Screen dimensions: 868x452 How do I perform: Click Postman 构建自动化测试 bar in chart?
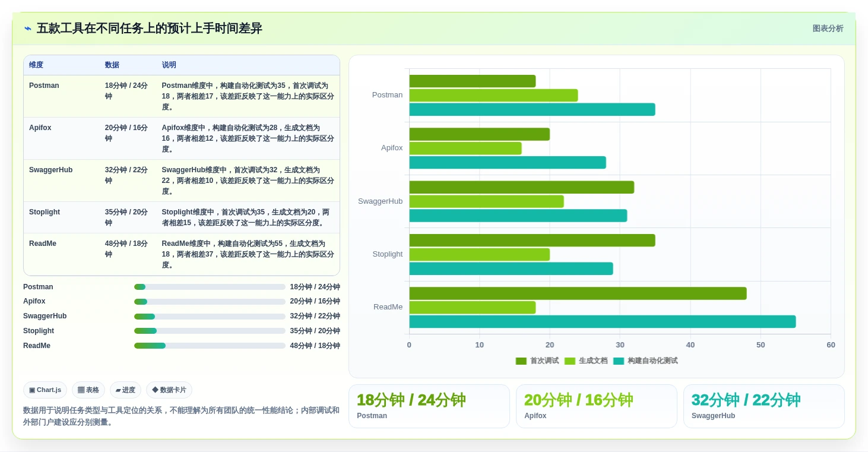(532, 109)
